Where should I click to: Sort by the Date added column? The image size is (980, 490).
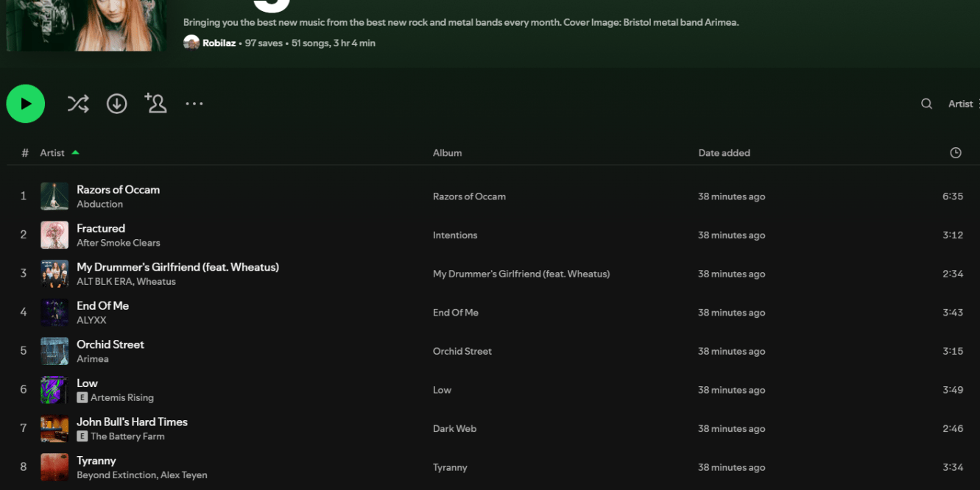tap(724, 153)
